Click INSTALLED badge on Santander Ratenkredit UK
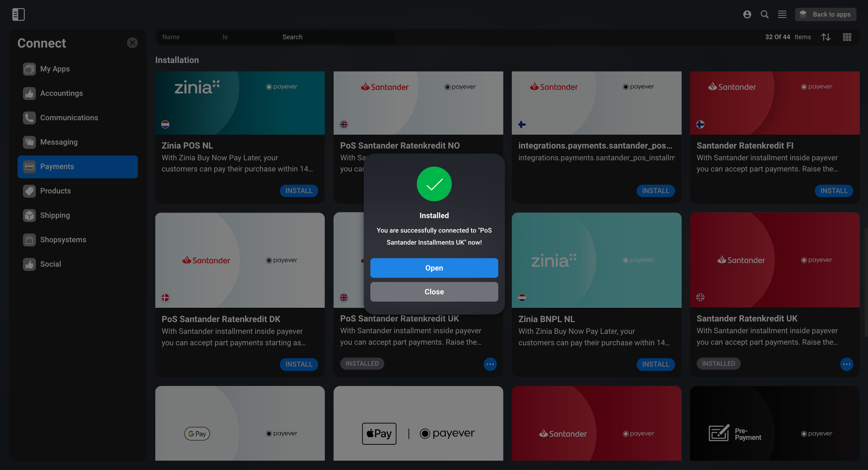 [x=718, y=364]
